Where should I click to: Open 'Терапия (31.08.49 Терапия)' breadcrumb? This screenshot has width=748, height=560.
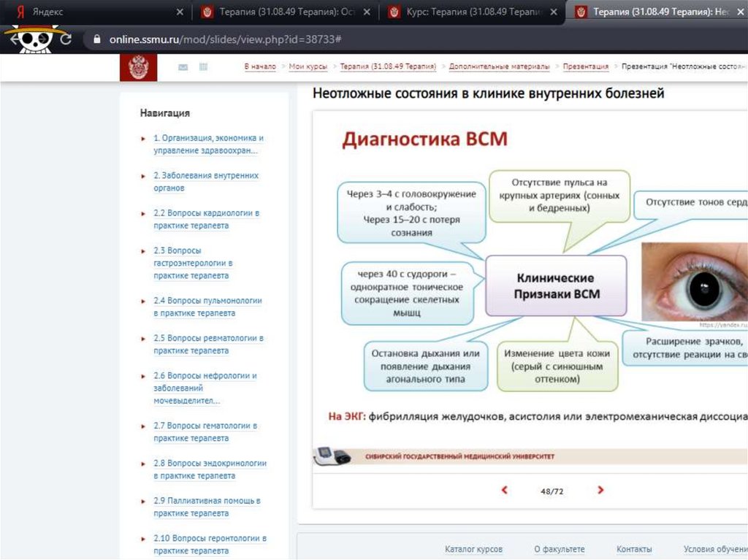388,66
